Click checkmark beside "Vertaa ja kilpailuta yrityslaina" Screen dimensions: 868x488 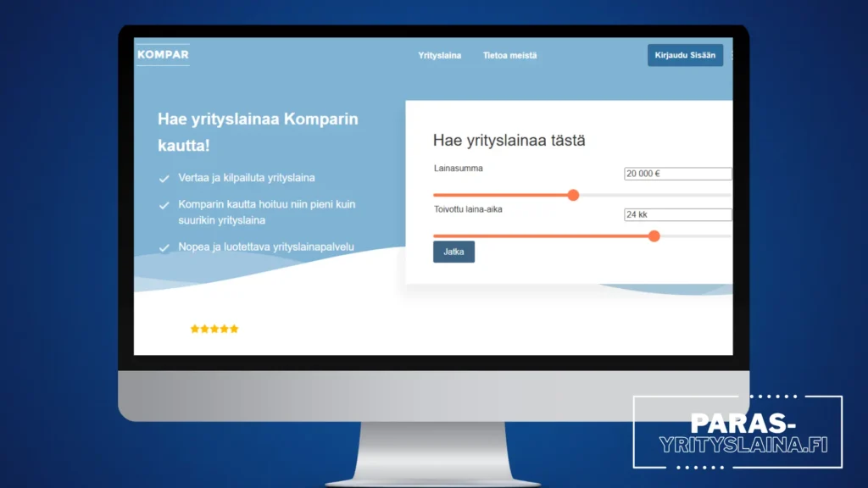pos(164,179)
